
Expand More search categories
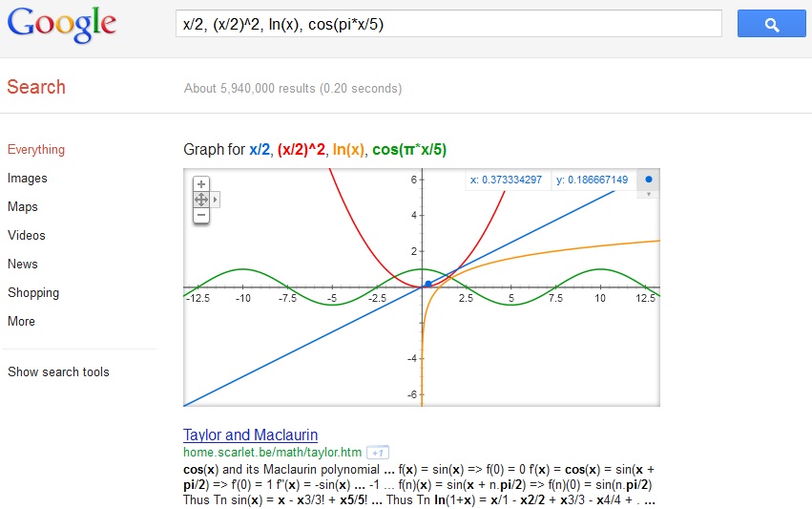coord(21,321)
